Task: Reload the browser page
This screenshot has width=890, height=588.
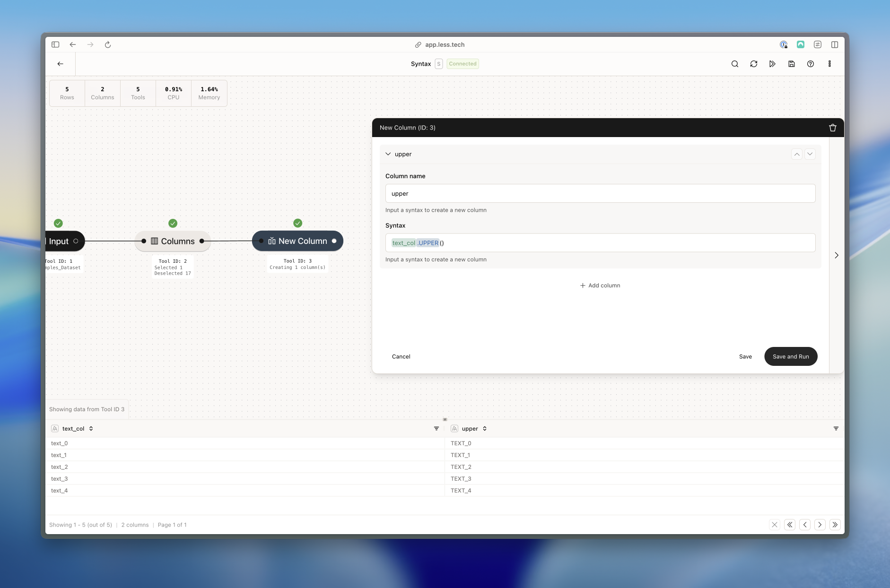Action: tap(108, 44)
